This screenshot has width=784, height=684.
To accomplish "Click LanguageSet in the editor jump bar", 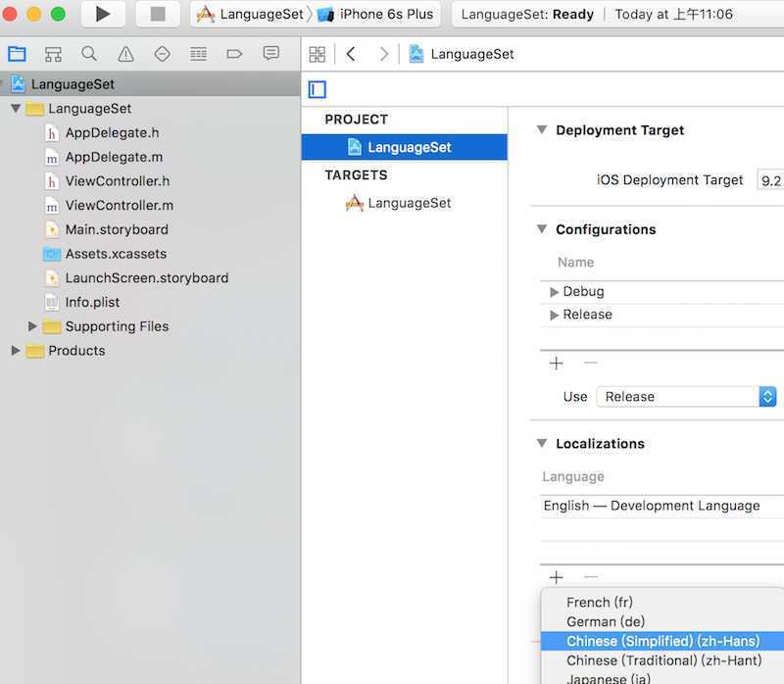I will tap(461, 54).
